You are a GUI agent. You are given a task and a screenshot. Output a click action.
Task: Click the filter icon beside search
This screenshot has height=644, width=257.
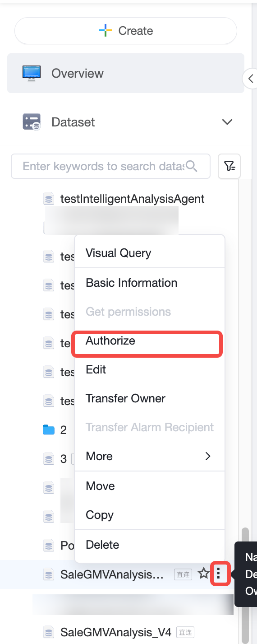click(229, 166)
